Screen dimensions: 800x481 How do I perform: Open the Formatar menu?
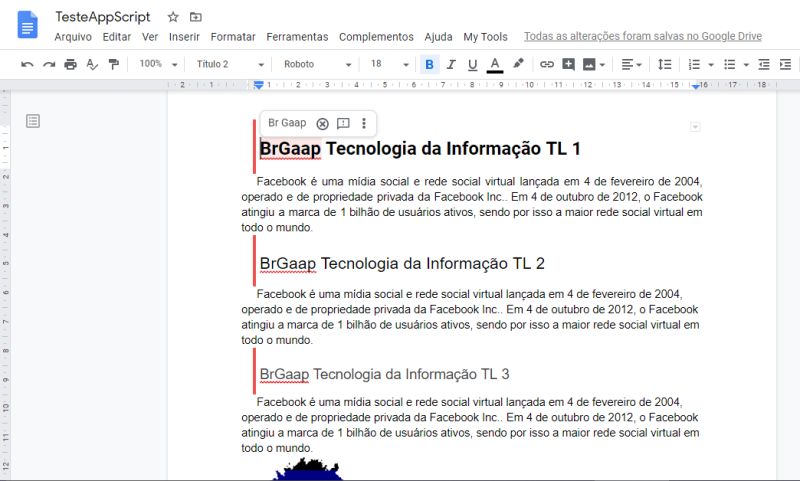coord(233,37)
